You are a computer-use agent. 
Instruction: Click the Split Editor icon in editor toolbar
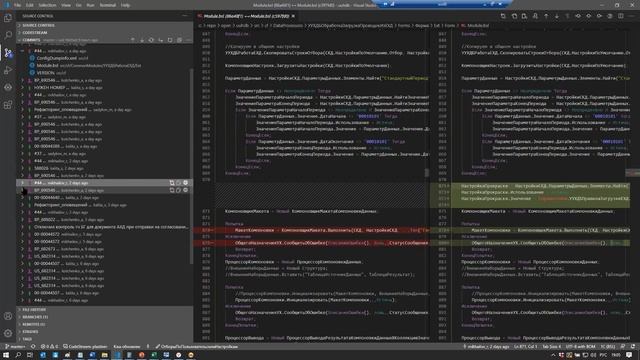[x=620, y=16]
